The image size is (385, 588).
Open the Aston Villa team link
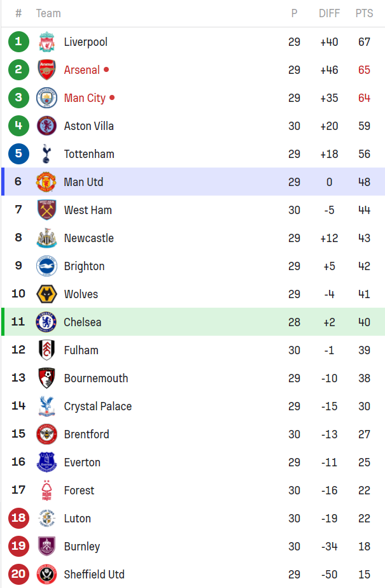tap(88, 126)
